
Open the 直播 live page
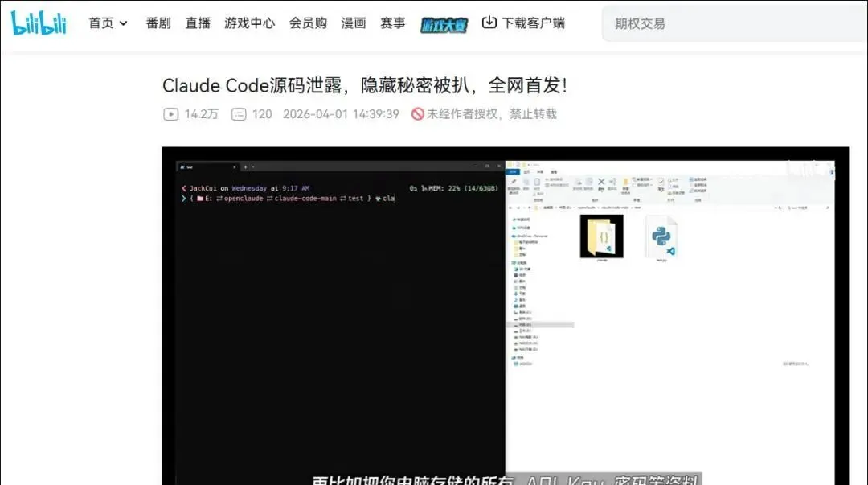(198, 23)
